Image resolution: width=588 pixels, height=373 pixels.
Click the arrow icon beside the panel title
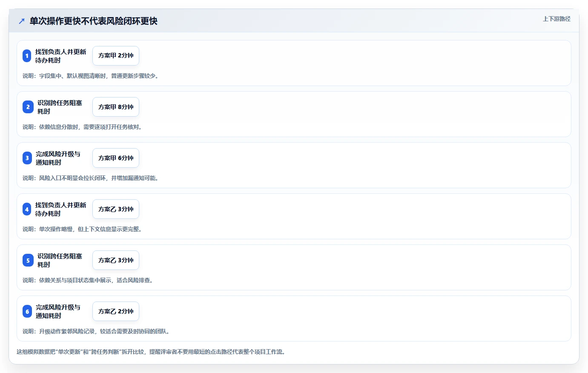click(x=22, y=21)
